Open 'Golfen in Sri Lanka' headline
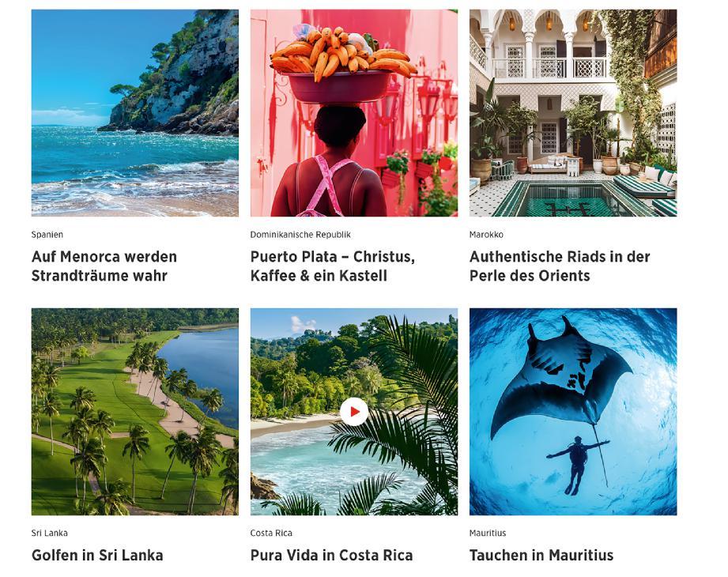The width and height of the screenshot is (728, 577). pyautogui.click(x=97, y=555)
